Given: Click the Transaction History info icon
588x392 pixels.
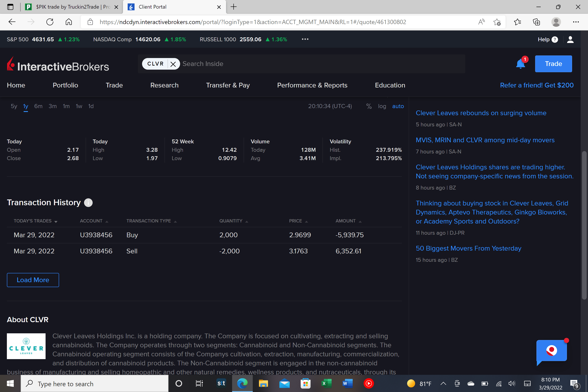Looking at the screenshot, I should [x=88, y=202].
